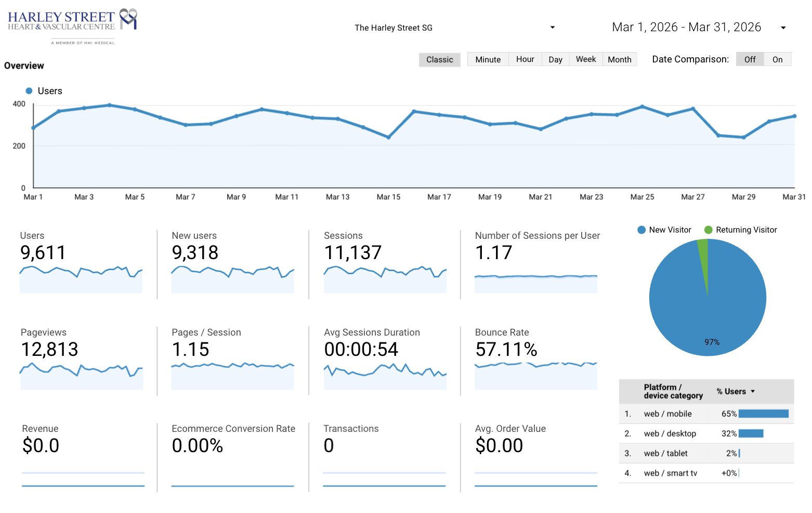Screen dimensions: 812x513
Task: Select the Hour granularity button
Action: pos(525,59)
